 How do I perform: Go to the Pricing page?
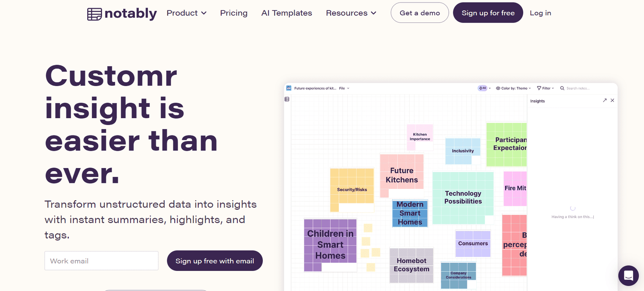[234, 13]
